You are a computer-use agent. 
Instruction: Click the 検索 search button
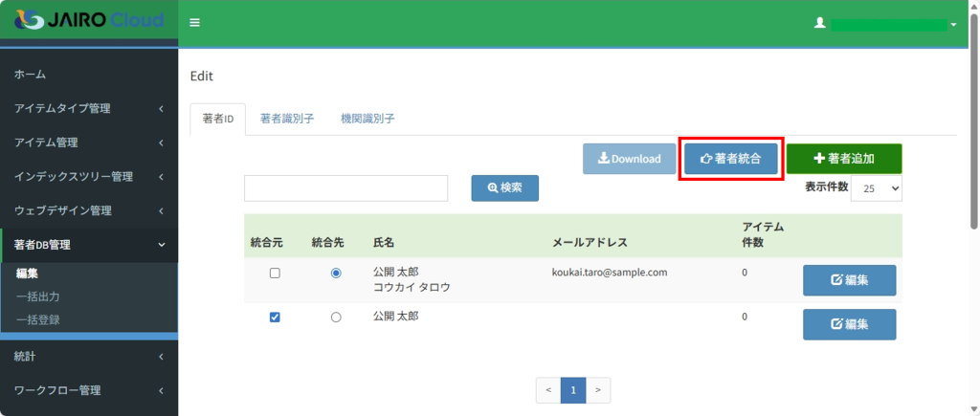504,188
